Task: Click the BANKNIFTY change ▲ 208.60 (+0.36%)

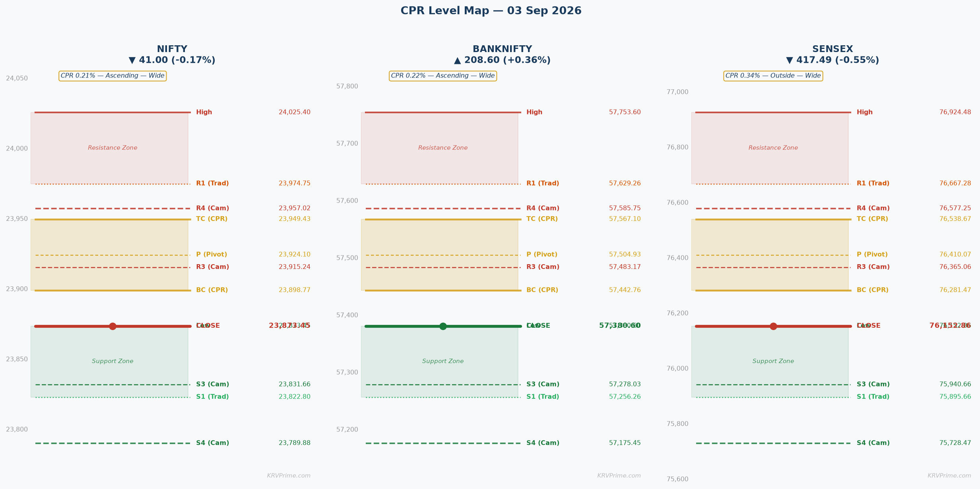Action: (502, 60)
